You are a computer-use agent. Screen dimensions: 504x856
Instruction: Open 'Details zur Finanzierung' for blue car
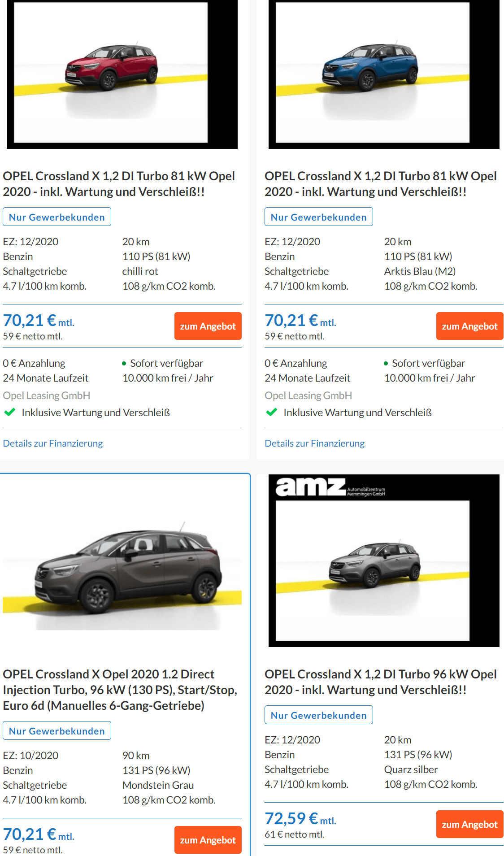(315, 443)
